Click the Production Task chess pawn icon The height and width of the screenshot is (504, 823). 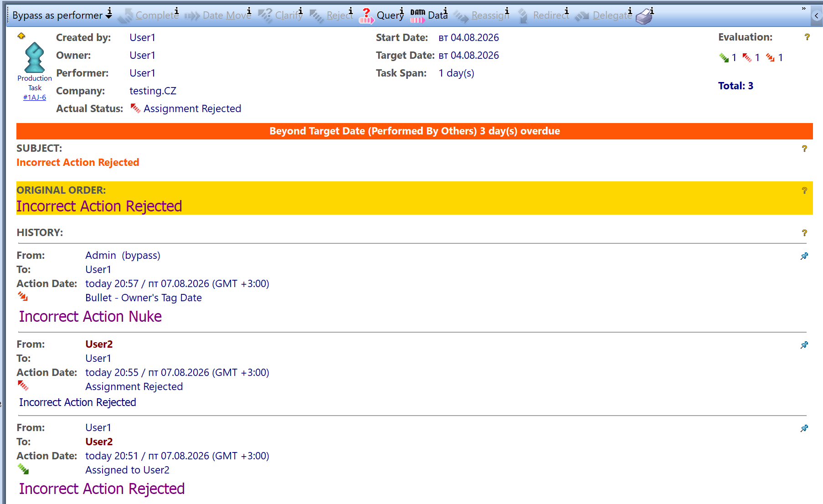pyautogui.click(x=35, y=57)
